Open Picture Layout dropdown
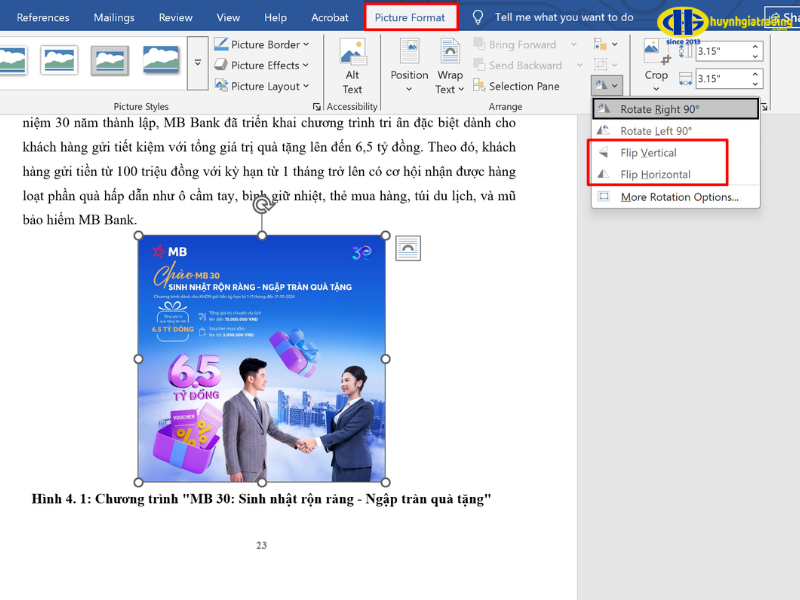 [262, 86]
